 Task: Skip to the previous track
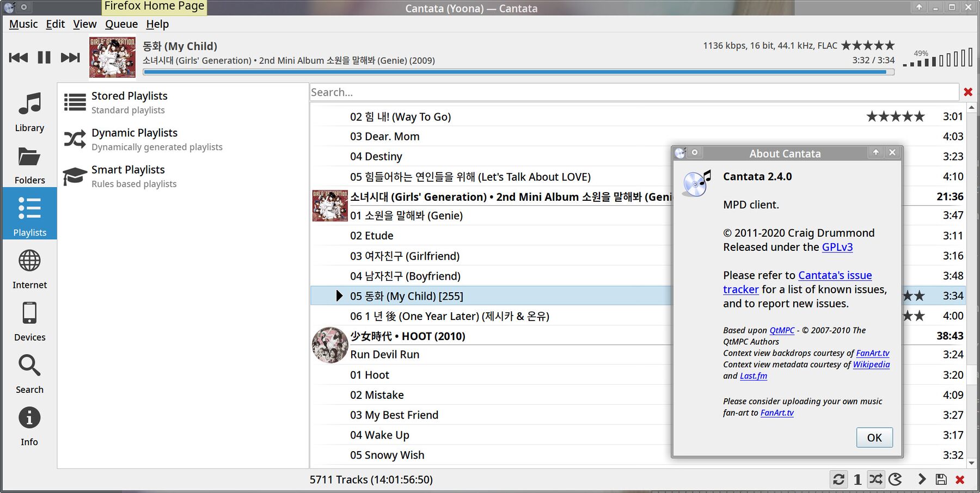click(19, 58)
